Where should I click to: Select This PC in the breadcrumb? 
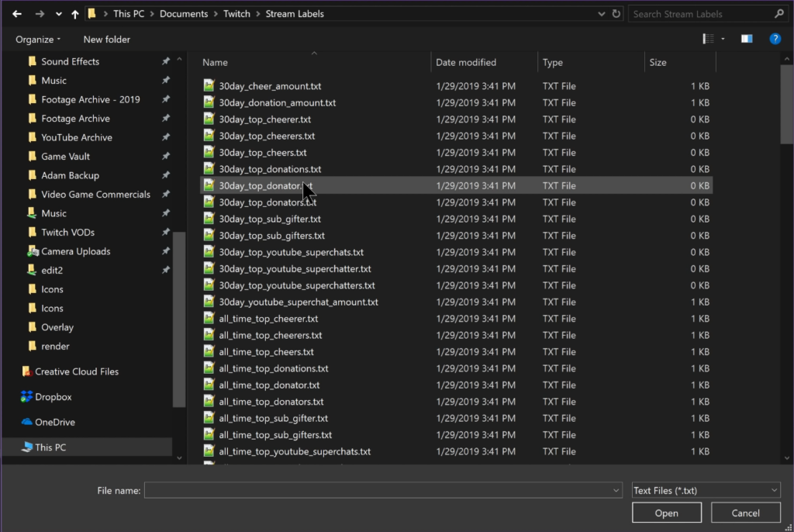(129, 14)
